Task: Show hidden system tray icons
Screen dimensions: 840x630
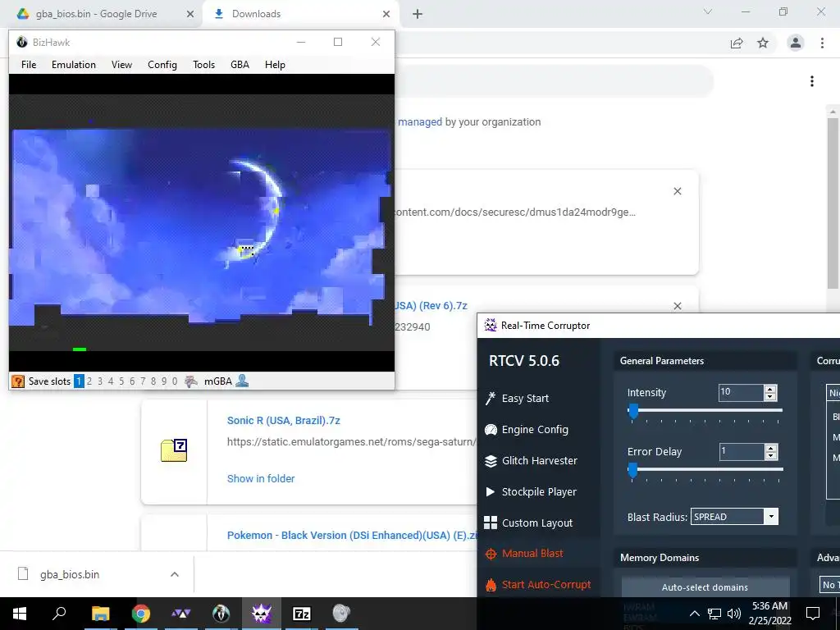Action: (x=694, y=614)
